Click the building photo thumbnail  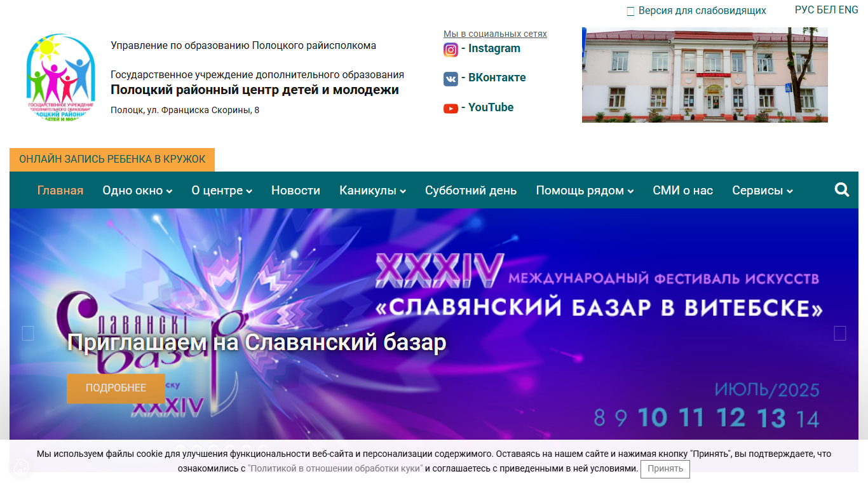point(705,75)
